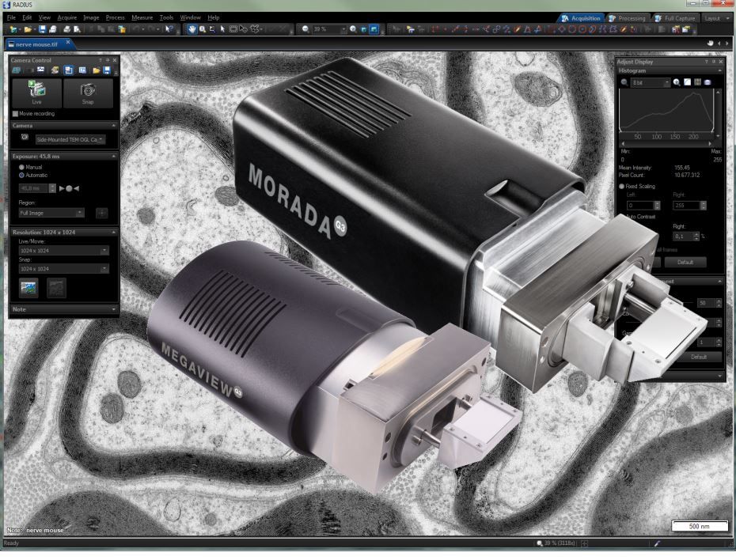Select the Pan hand tool
This screenshot has width=736, height=560.
192,29
